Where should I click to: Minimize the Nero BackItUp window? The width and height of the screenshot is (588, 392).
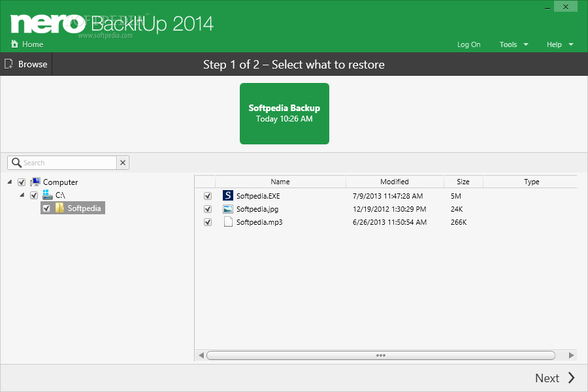pos(547,7)
